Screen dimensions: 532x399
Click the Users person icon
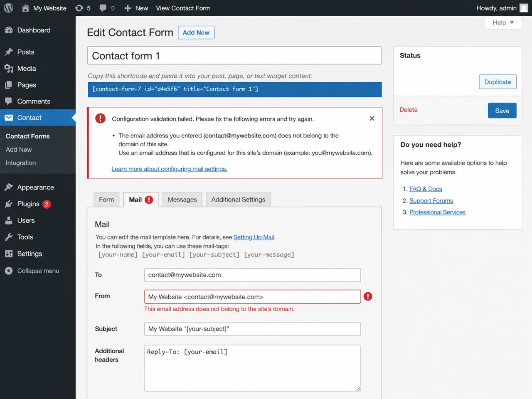click(x=9, y=220)
